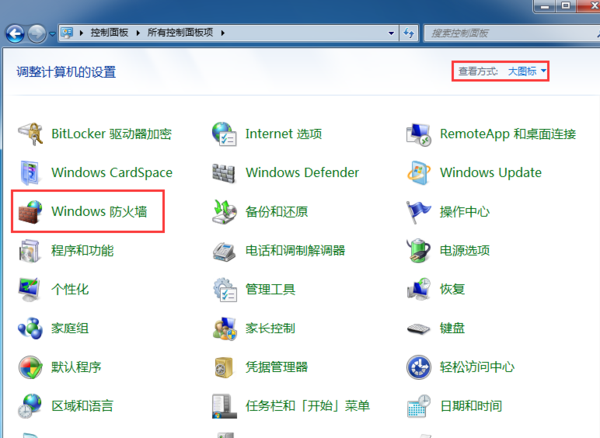Image resolution: width=600 pixels, height=438 pixels.
Task: Open the Windows 防火墙 text link
Action: tap(99, 212)
